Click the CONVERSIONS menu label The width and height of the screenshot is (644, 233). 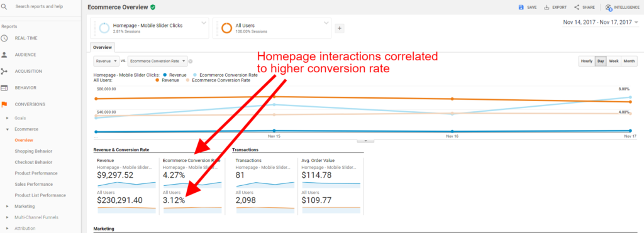point(30,104)
